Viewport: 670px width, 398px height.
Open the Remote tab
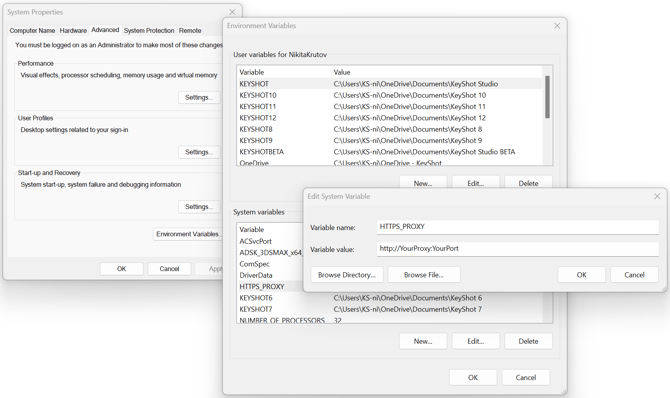pyautogui.click(x=190, y=30)
